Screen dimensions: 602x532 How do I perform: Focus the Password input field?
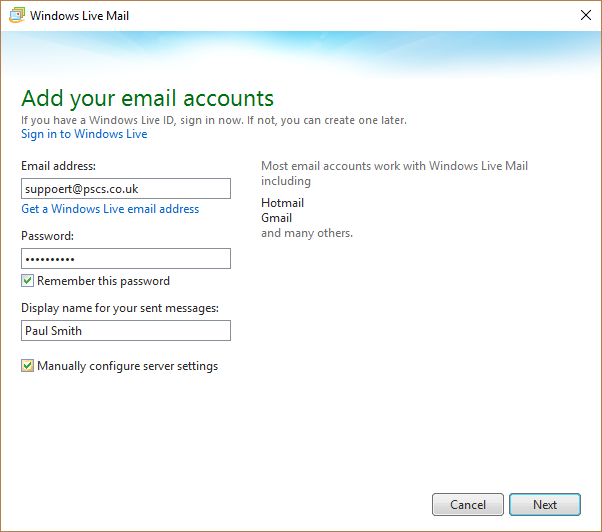(x=126, y=258)
